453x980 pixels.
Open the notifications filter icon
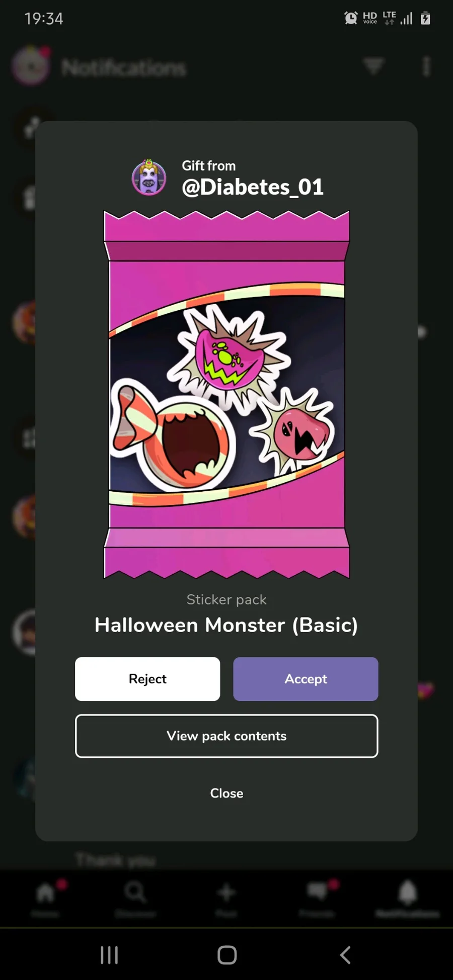(x=373, y=66)
